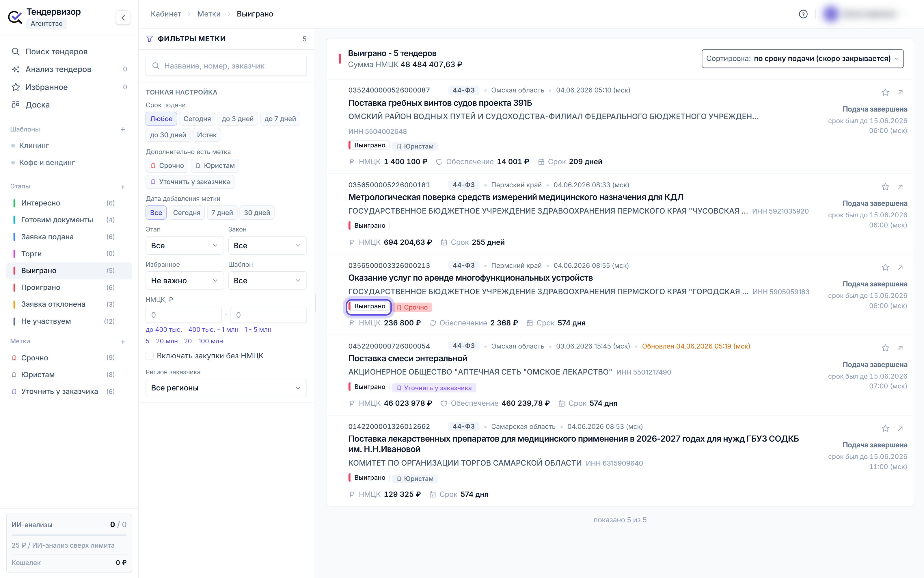924x578 pixels.
Task: Expand the Все регионы dropdown
Action: pos(226,388)
